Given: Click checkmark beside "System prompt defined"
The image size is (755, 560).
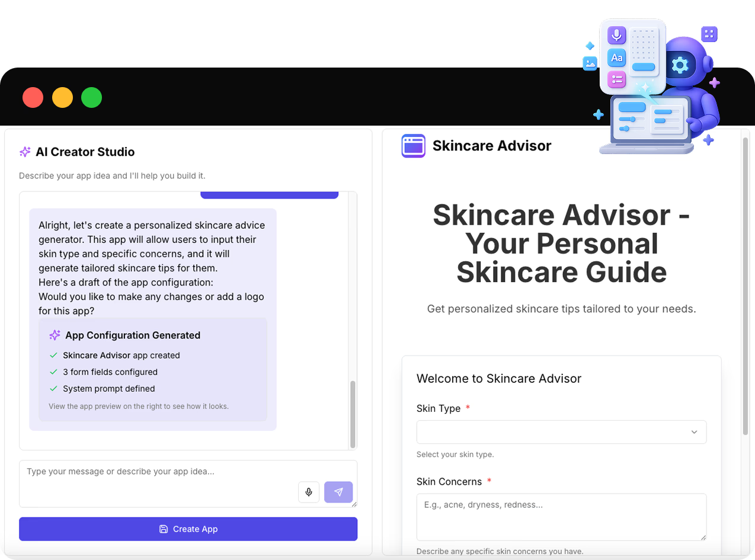Looking at the screenshot, I should [53, 389].
